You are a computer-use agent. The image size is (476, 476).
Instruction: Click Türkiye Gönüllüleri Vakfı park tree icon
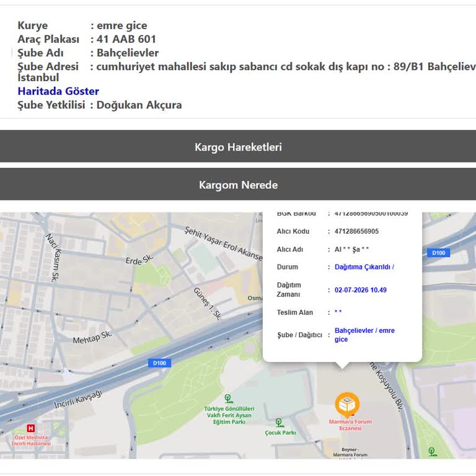click(x=229, y=399)
